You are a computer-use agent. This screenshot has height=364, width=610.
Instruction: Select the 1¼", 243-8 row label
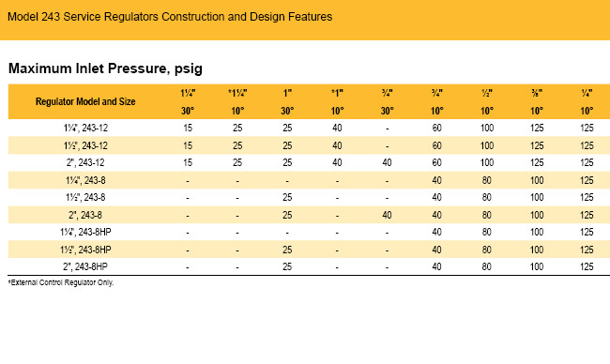tap(85, 180)
